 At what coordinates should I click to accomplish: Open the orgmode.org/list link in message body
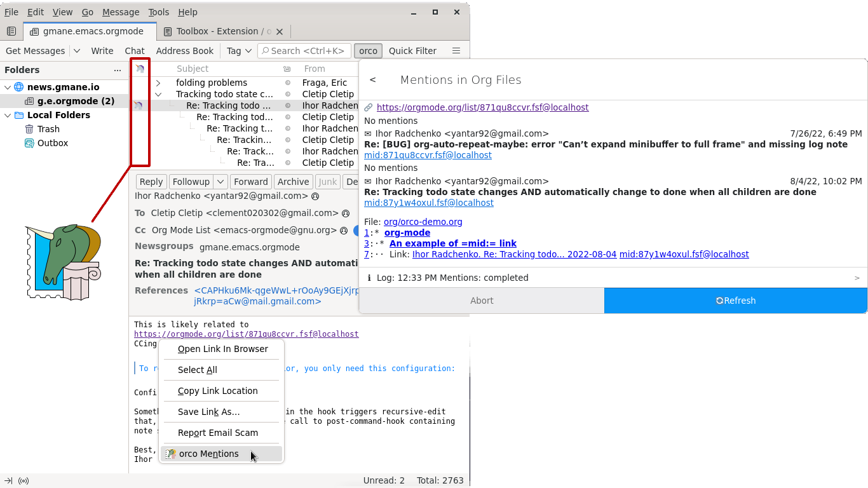point(247,334)
